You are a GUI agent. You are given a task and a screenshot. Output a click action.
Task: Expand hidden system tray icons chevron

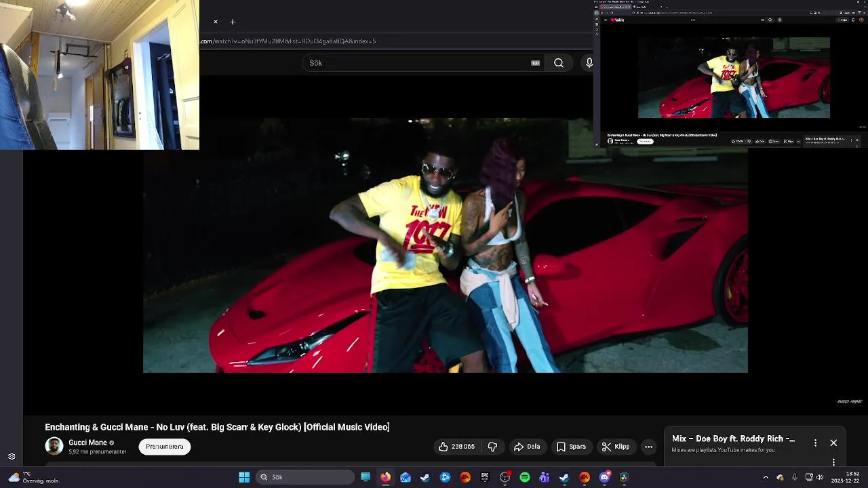pyautogui.click(x=766, y=477)
